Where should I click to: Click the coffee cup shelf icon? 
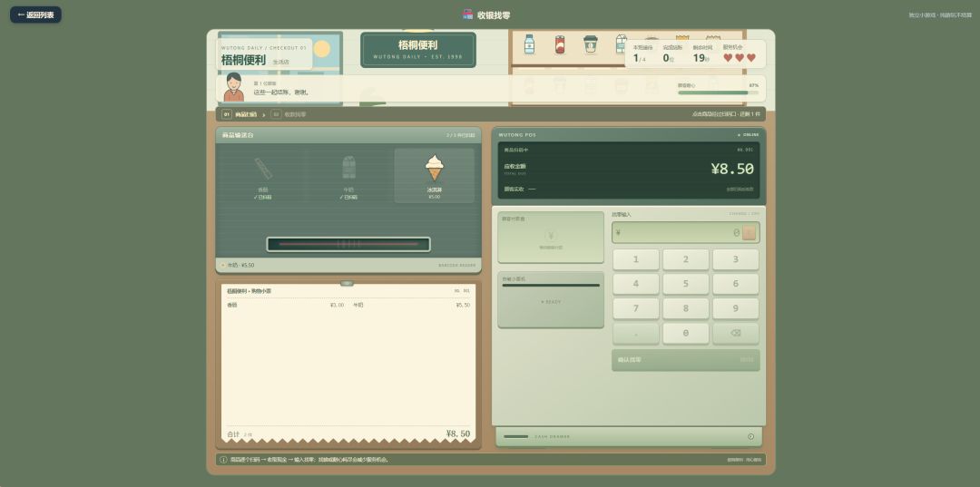coord(590,45)
